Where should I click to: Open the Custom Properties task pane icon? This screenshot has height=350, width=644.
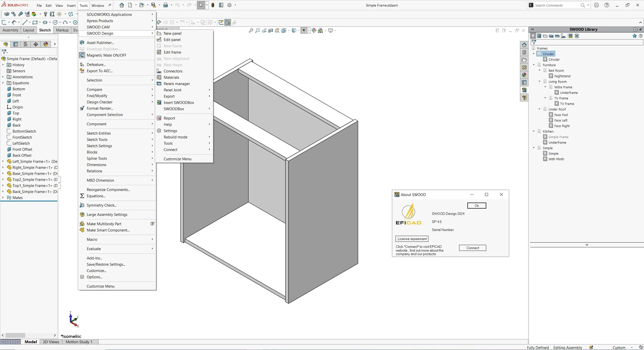point(524,83)
